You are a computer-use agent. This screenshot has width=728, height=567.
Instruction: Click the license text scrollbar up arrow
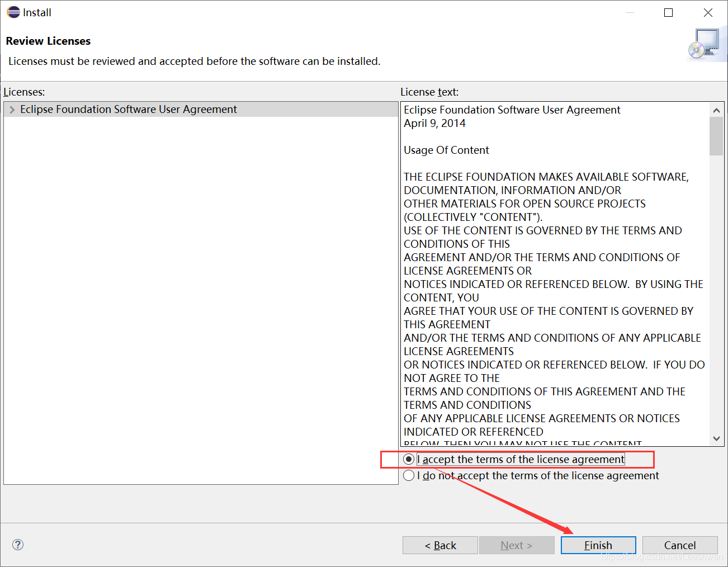point(716,110)
